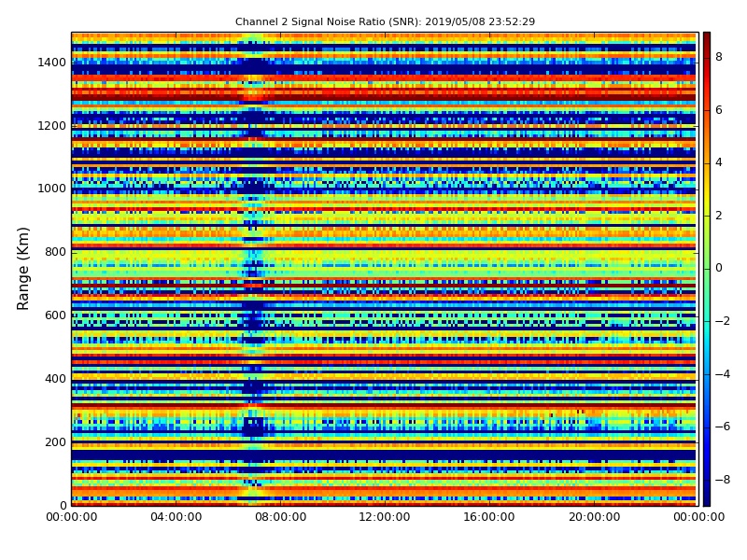The width and height of the screenshot is (747, 560).
Task: Click the 1000 tick label on the range axis
Action: [52, 189]
